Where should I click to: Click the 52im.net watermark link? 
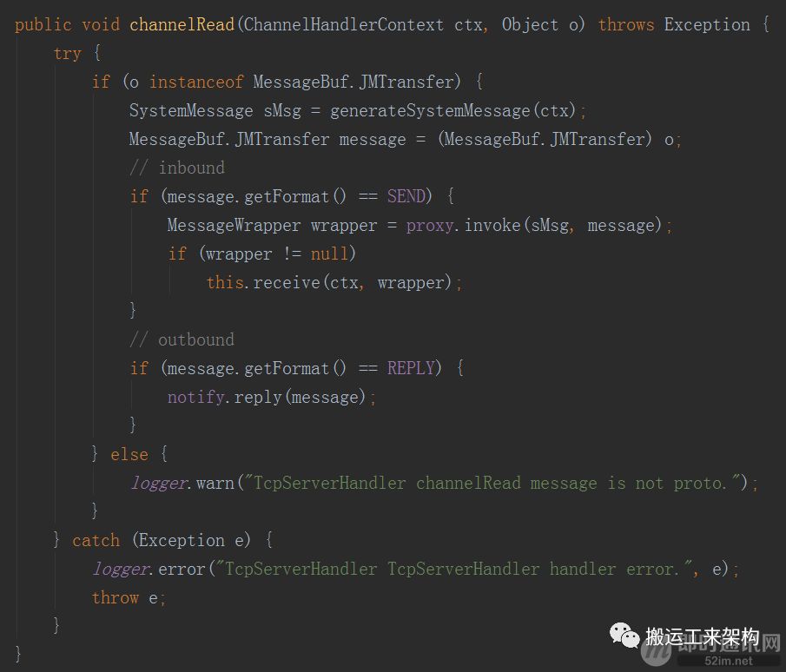pyautogui.click(x=728, y=661)
